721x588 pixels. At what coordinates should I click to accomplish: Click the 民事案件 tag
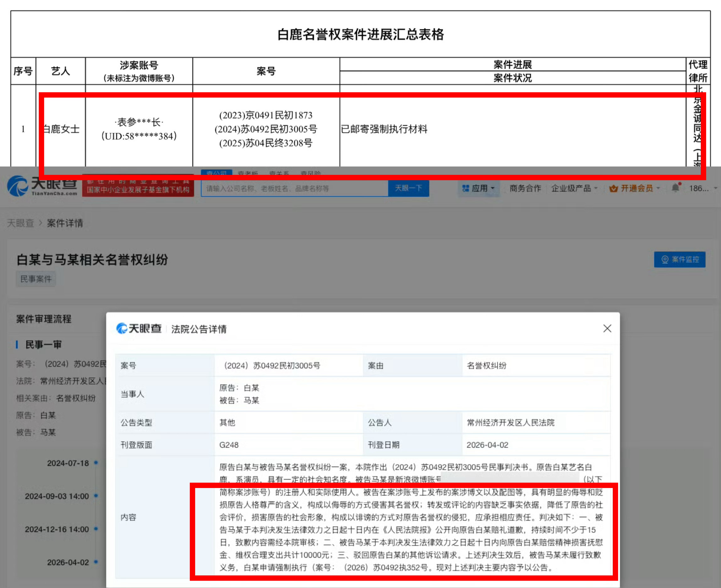(36, 279)
